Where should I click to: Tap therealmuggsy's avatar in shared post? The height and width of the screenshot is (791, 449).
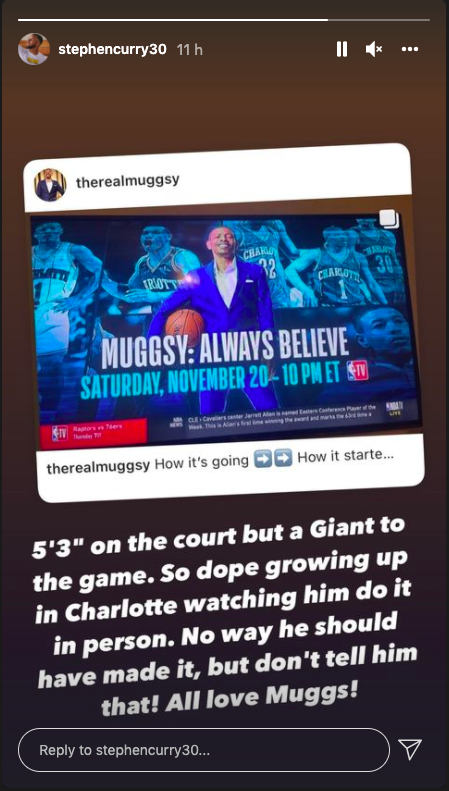pyautogui.click(x=50, y=185)
